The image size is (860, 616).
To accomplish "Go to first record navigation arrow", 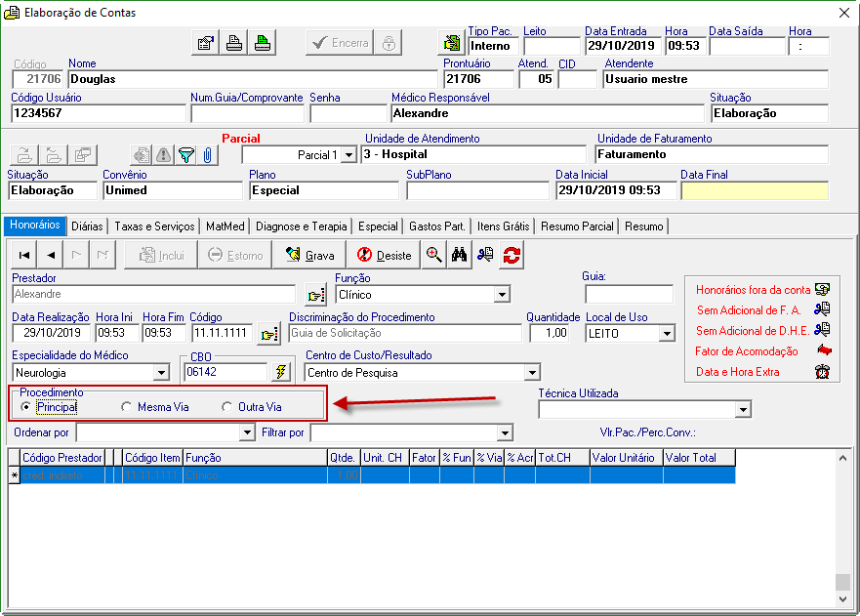I will pyautogui.click(x=24, y=255).
